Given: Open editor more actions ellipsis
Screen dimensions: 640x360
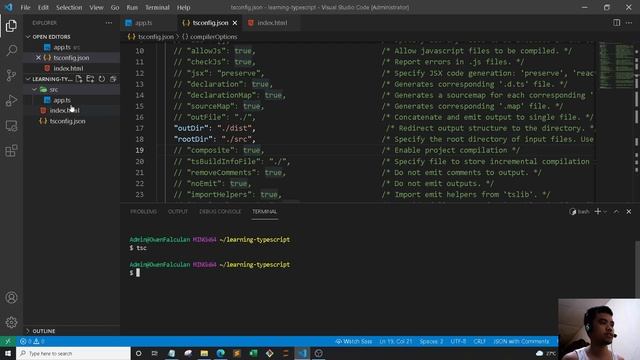Looking at the screenshot, I should [629, 23].
